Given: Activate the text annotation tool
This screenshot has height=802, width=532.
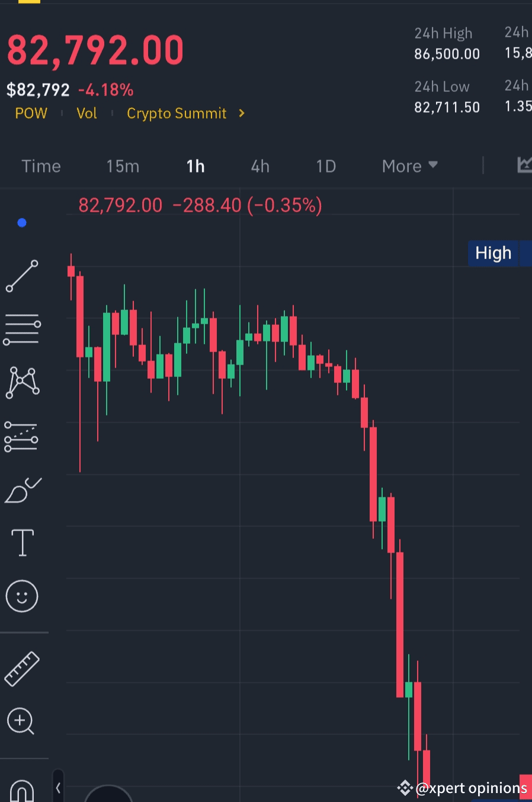Looking at the screenshot, I should 23,542.
